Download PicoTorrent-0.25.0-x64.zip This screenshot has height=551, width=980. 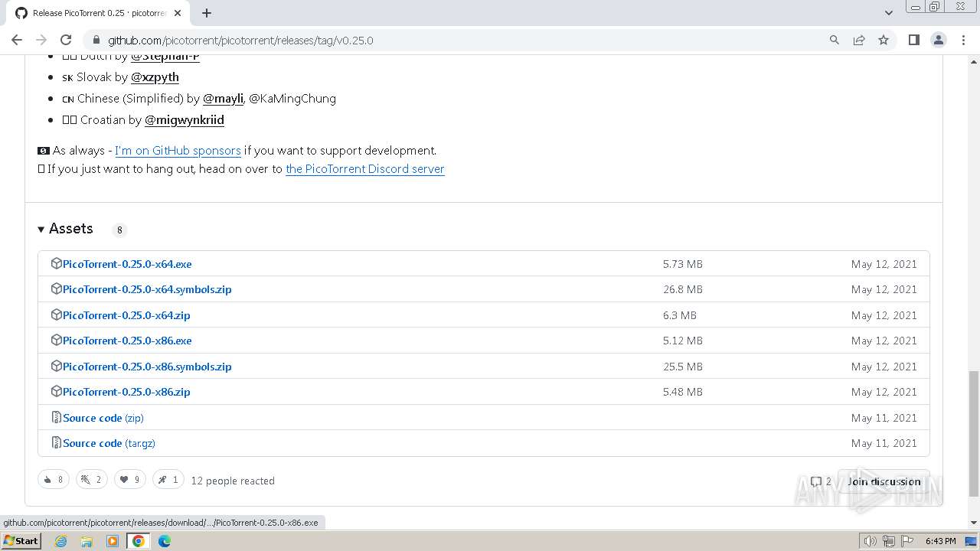click(x=126, y=315)
